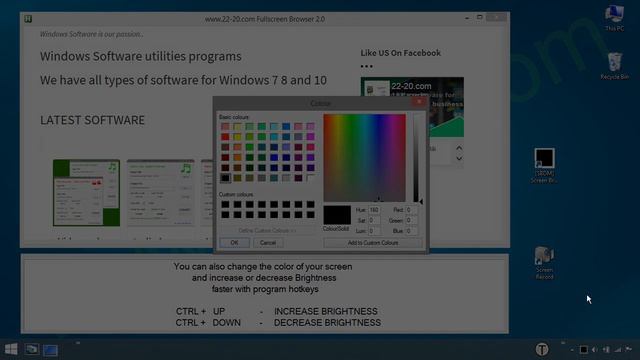This screenshot has width=640, height=360.
Task: Click the round T icon on taskbar
Action: pos(542,349)
